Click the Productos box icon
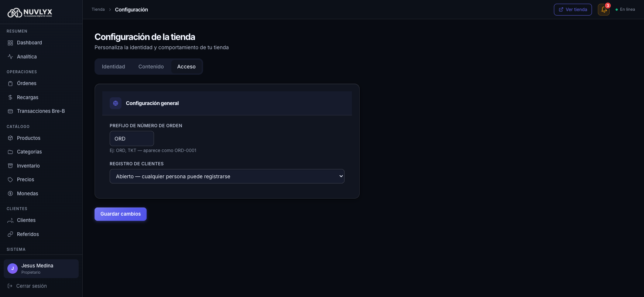The image size is (644, 297). tap(10, 138)
